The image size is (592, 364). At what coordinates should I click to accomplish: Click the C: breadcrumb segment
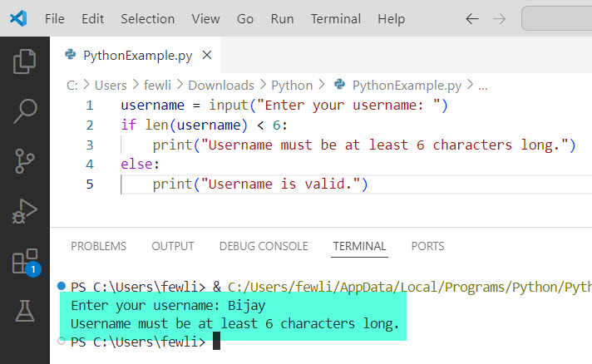[x=72, y=86]
